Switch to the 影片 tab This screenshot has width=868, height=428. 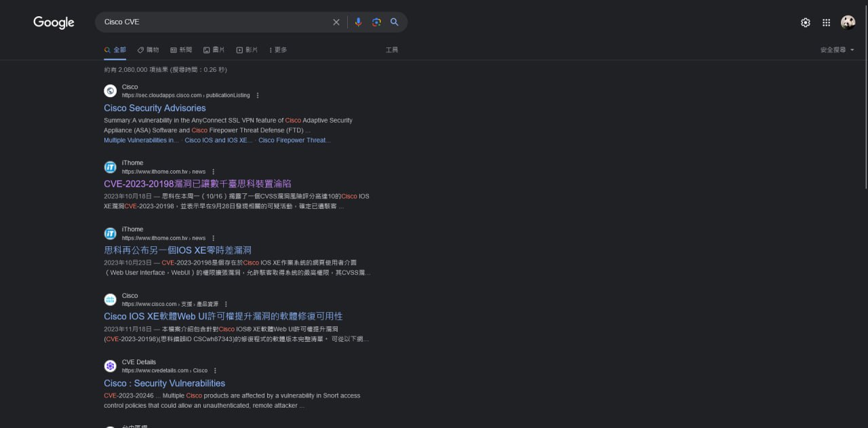point(247,50)
